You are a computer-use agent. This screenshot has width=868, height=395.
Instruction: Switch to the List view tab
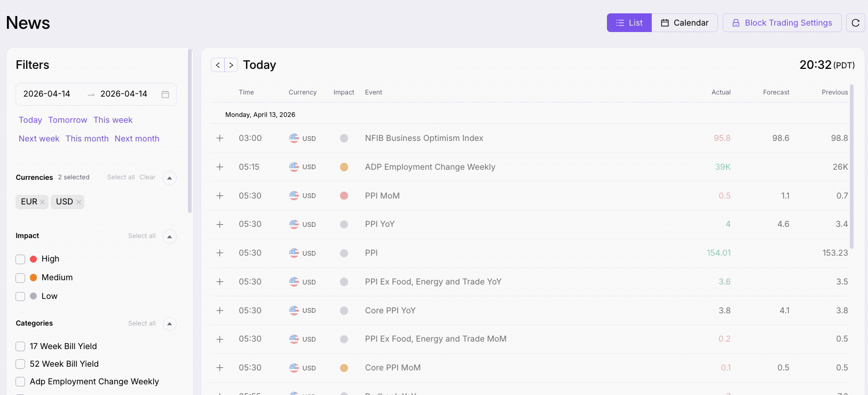point(629,23)
